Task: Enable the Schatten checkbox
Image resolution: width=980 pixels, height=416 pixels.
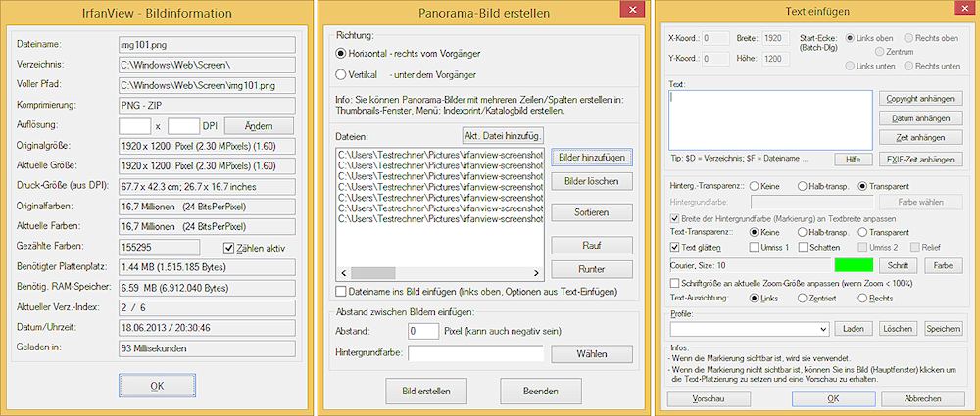Action: (x=804, y=247)
